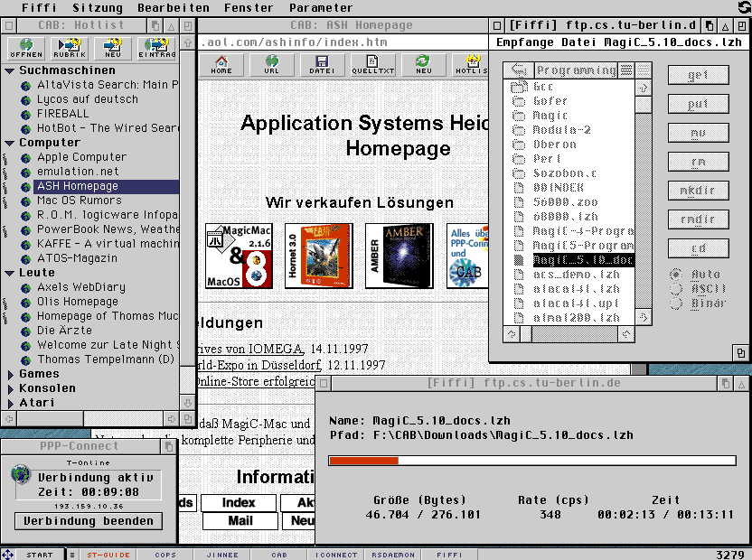Click the MagicMac 2.1.6 product thumbnail
This screenshot has width=752, height=560.
click(x=239, y=256)
